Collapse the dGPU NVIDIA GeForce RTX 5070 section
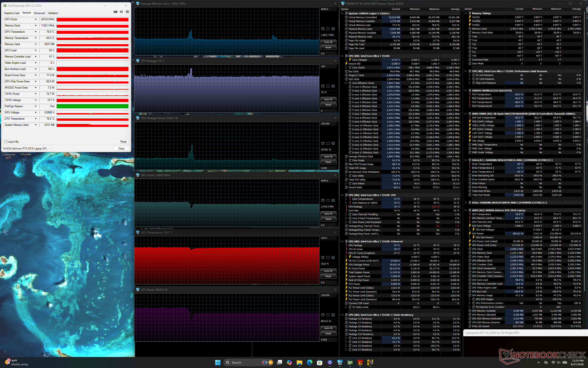This screenshot has height=368, width=588. [x=466, y=210]
